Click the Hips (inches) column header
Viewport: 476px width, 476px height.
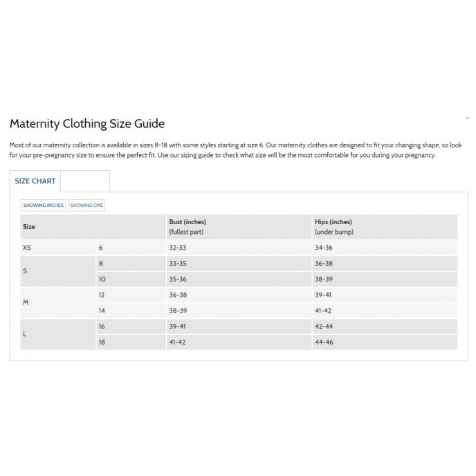pos(385,227)
